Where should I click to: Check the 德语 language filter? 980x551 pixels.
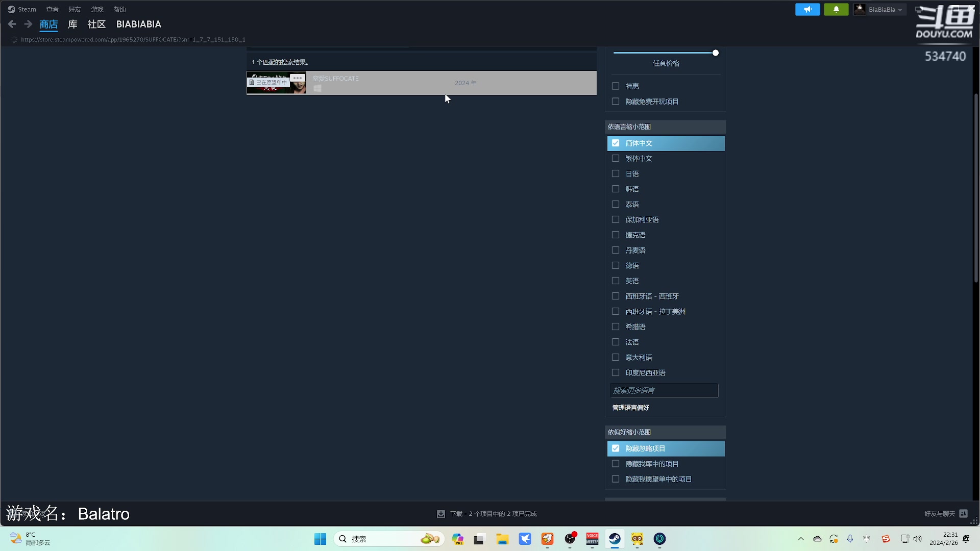click(x=616, y=266)
